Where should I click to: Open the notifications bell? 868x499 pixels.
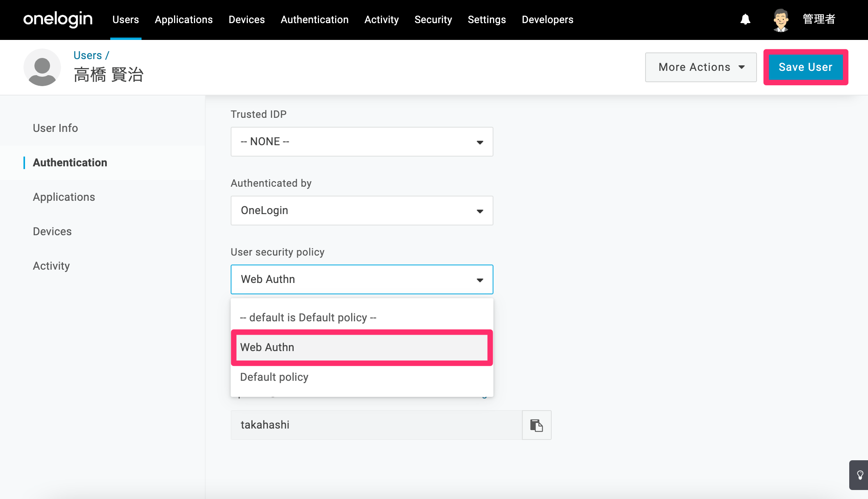(745, 19)
